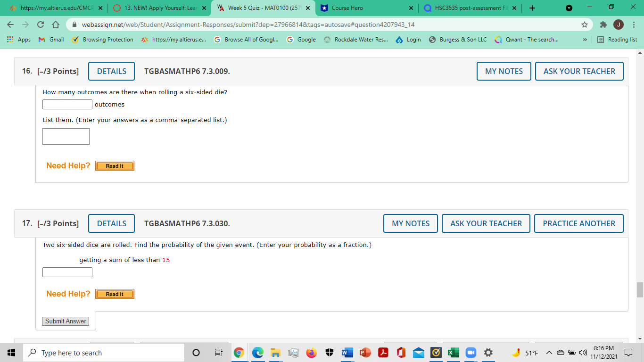This screenshot has height=362, width=644.
Task: Open the tab search dropdown arrow
Action: tap(569, 8)
